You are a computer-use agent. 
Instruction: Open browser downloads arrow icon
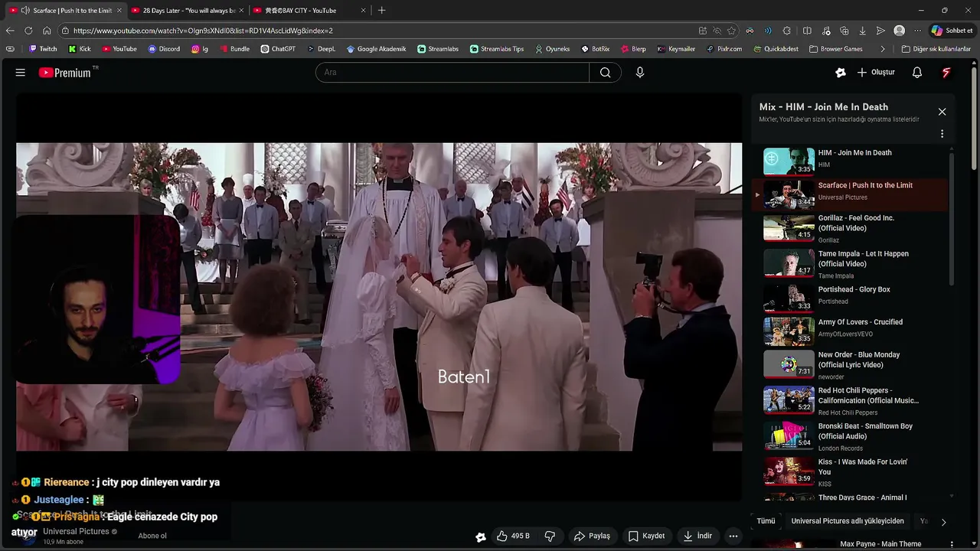(x=863, y=31)
